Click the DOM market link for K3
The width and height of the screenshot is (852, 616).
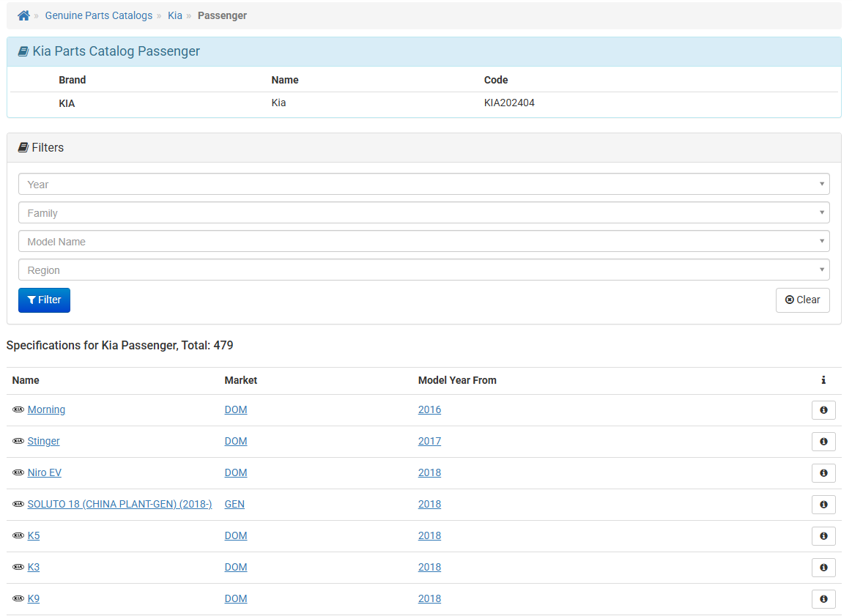coord(236,567)
